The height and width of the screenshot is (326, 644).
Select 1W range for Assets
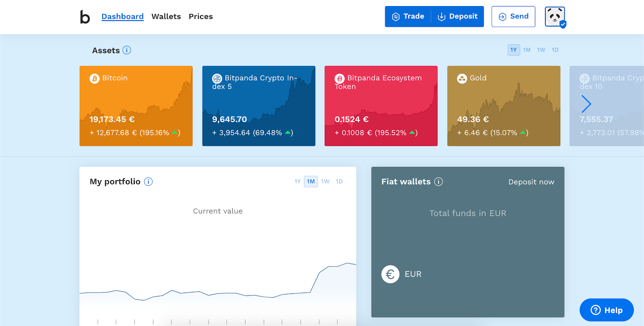(x=541, y=50)
